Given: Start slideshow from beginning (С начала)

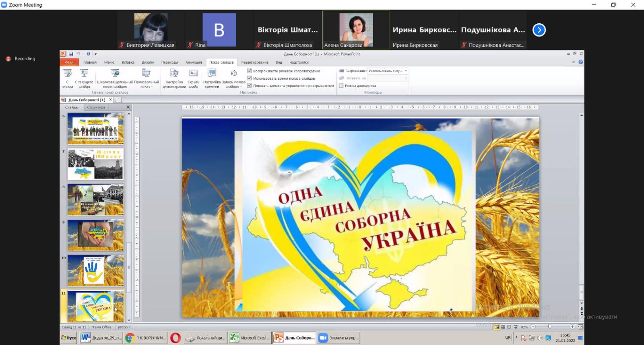Looking at the screenshot, I should pyautogui.click(x=67, y=74).
